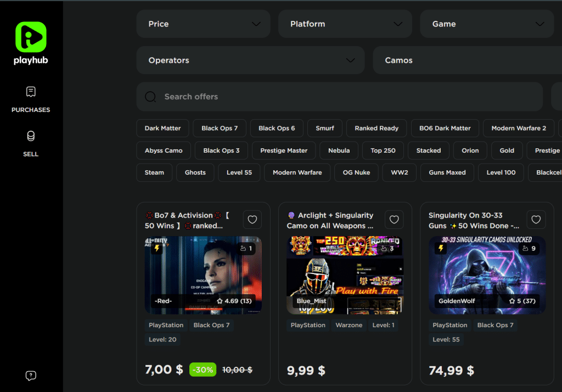
Task: Select the BO6 Dark Matter tag
Action: tap(445, 128)
